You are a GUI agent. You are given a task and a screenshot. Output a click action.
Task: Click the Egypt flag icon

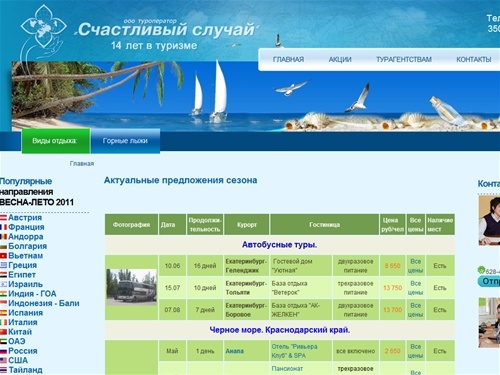(3, 275)
